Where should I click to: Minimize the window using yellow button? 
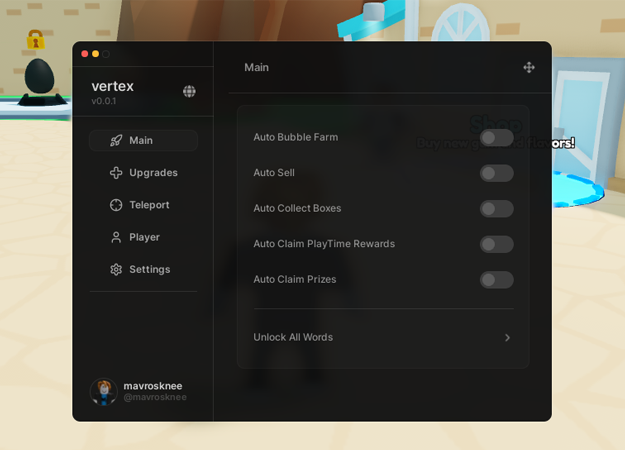(95, 54)
